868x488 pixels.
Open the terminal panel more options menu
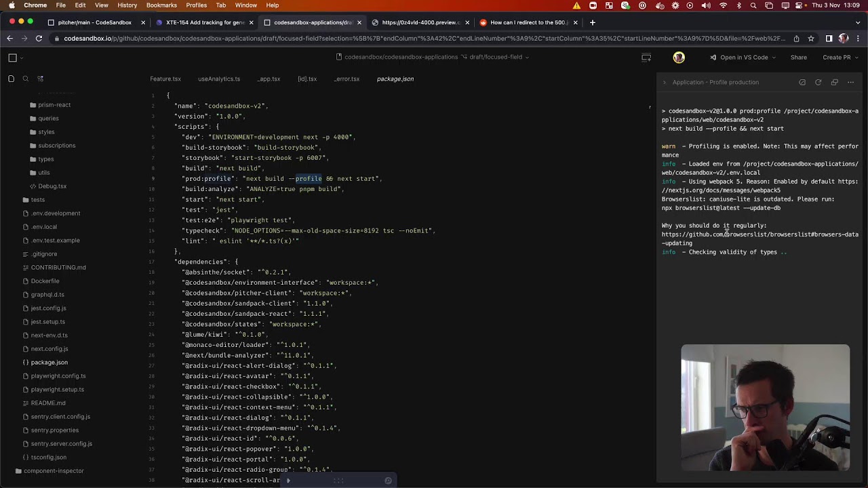(850, 82)
